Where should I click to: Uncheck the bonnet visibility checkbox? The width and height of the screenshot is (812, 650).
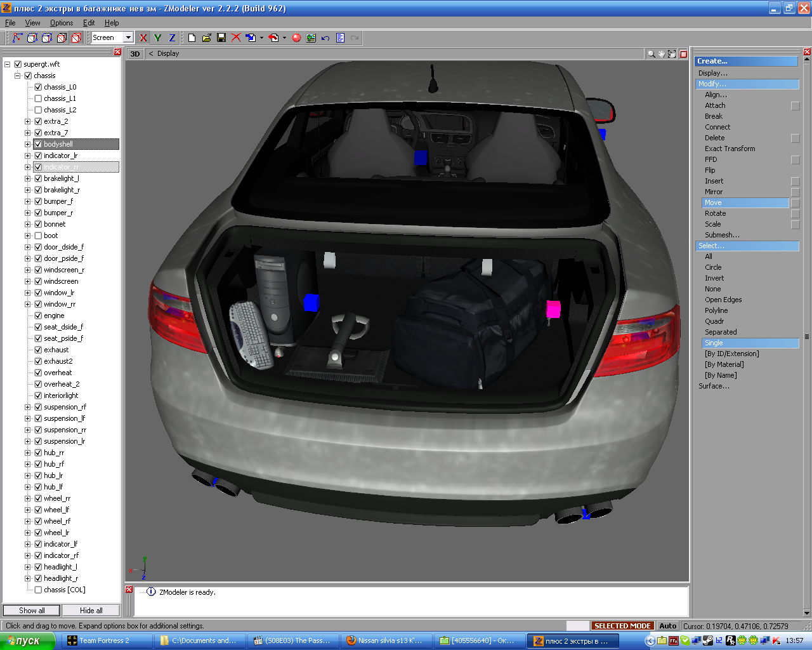(x=38, y=224)
